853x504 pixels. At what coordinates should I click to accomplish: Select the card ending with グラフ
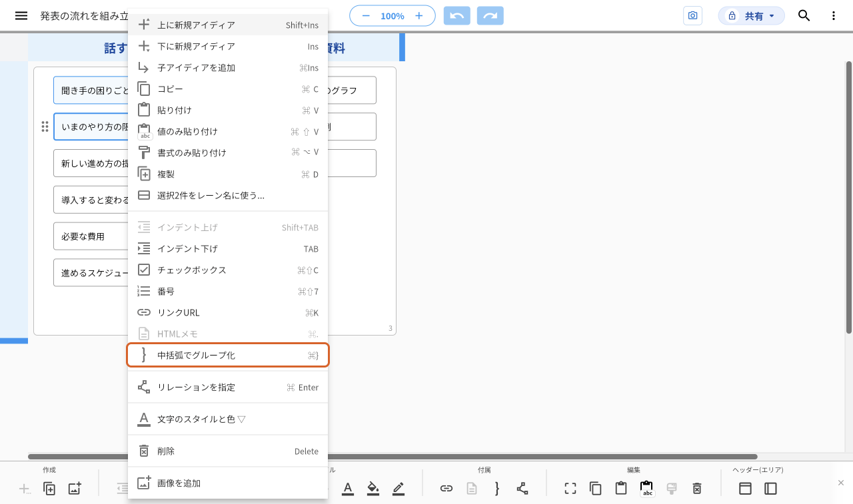tap(352, 90)
